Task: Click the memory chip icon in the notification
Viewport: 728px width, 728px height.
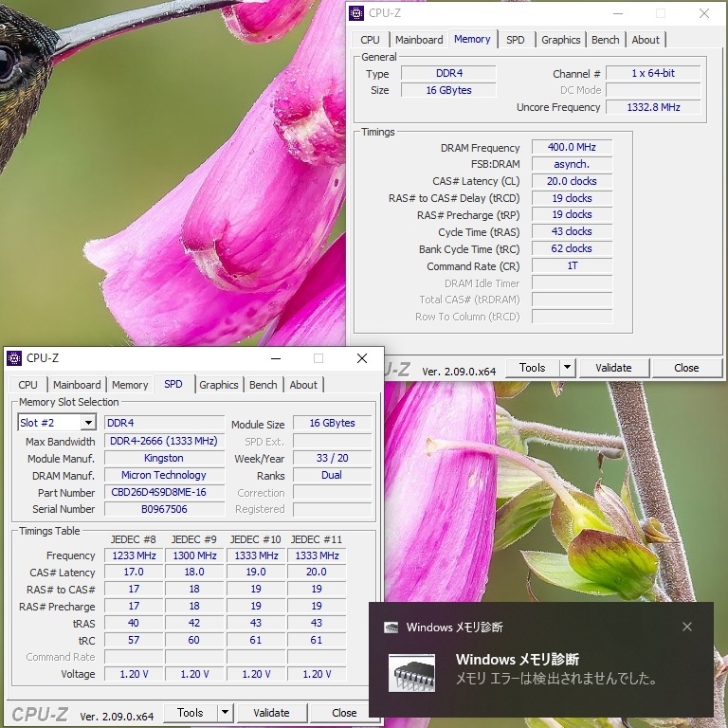Action: point(412,671)
